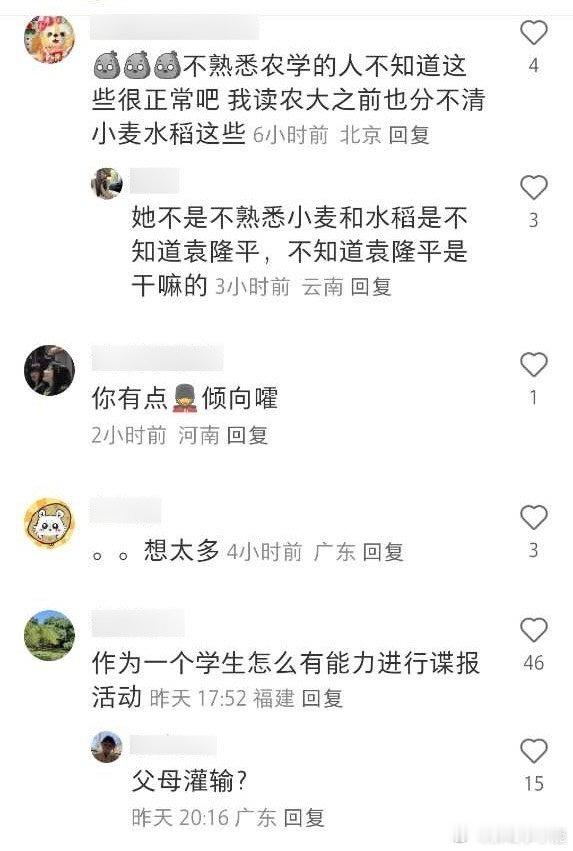Viewport: 573px width, 851px height.
Task: Like the comment with 46 likes
Action: point(534,630)
